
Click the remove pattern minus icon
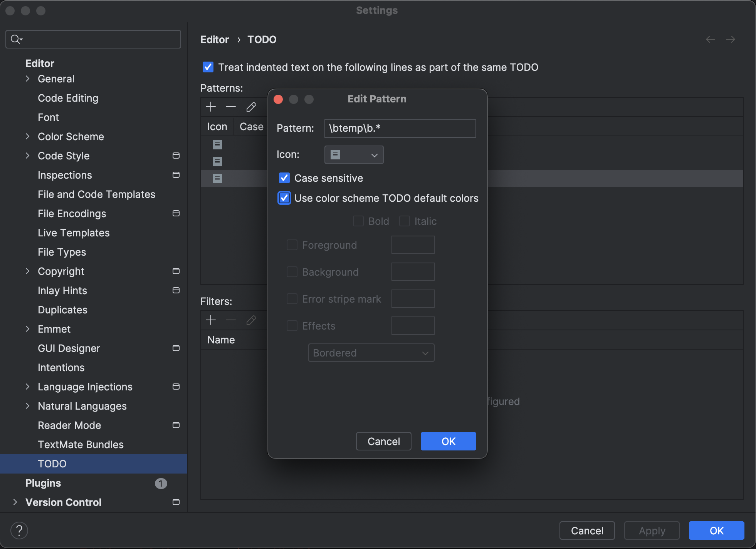click(x=231, y=107)
